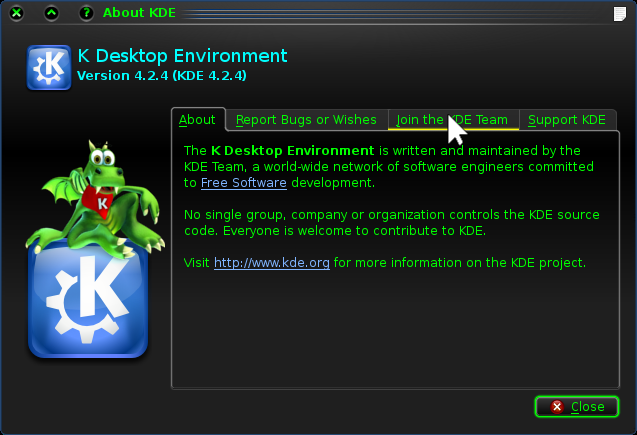637x435 pixels.
Task: Open the Join the KDE Team tab
Action: pyautogui.click(x=453, y=120)
